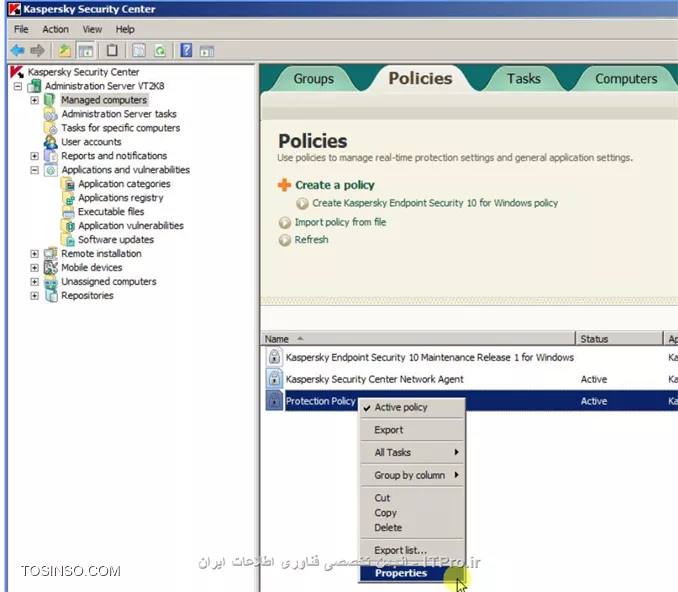678x592 pixels.
Task: Expand the Repositories node
Action: tap(34, 296)
